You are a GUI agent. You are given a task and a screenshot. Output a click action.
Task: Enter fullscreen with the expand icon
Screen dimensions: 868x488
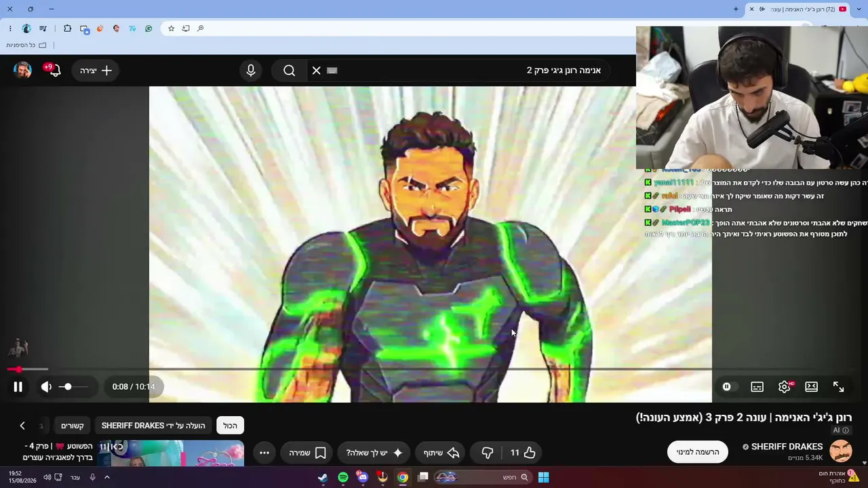click(839, 387)
